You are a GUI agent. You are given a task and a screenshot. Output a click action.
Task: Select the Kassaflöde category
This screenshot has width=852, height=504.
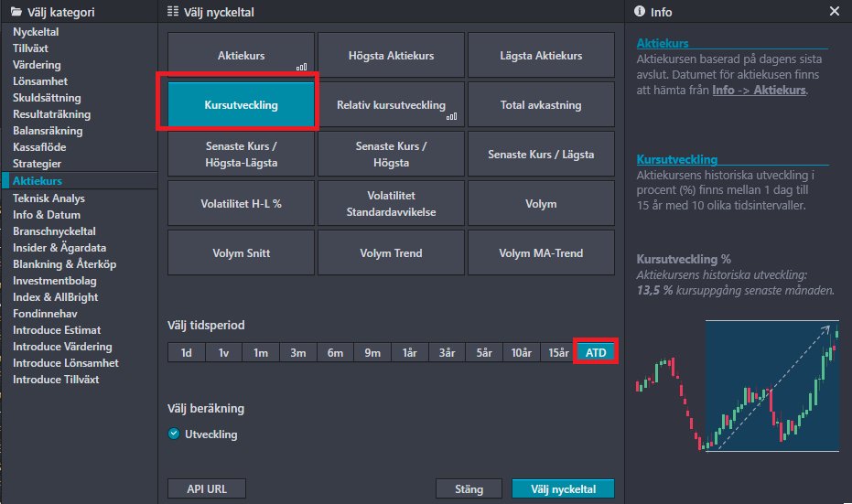tap(39, 146)
